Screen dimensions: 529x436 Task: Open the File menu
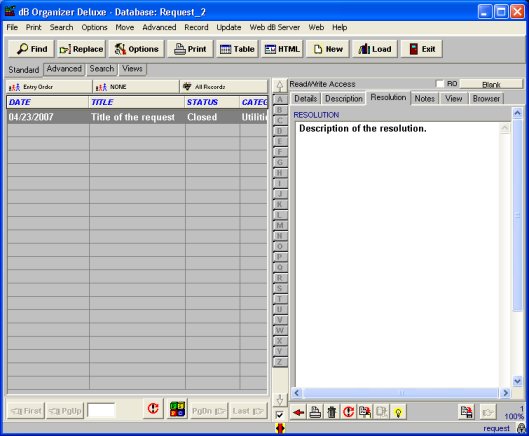click(x=12, y=27)
